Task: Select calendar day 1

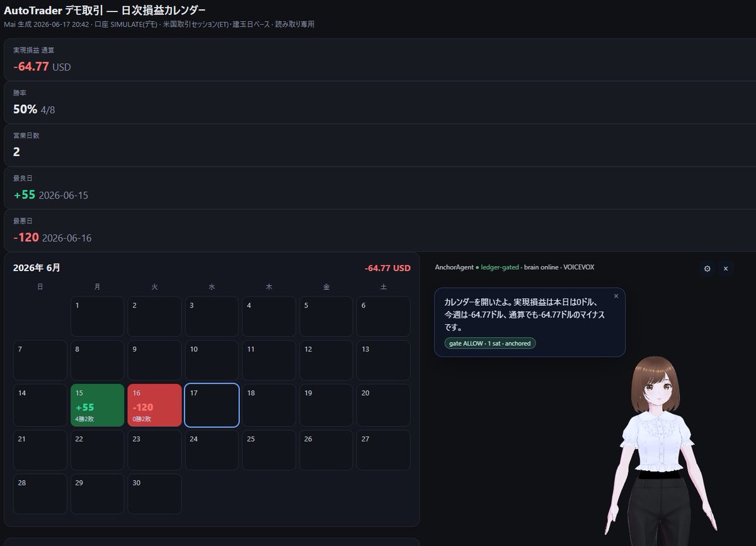Action: (x=98, y=317)
